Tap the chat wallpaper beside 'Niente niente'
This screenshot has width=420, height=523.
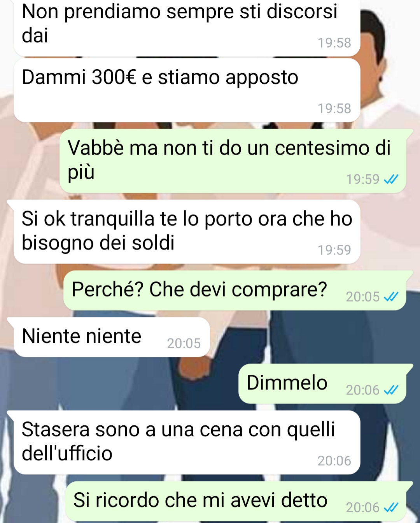tap(311, 337)
